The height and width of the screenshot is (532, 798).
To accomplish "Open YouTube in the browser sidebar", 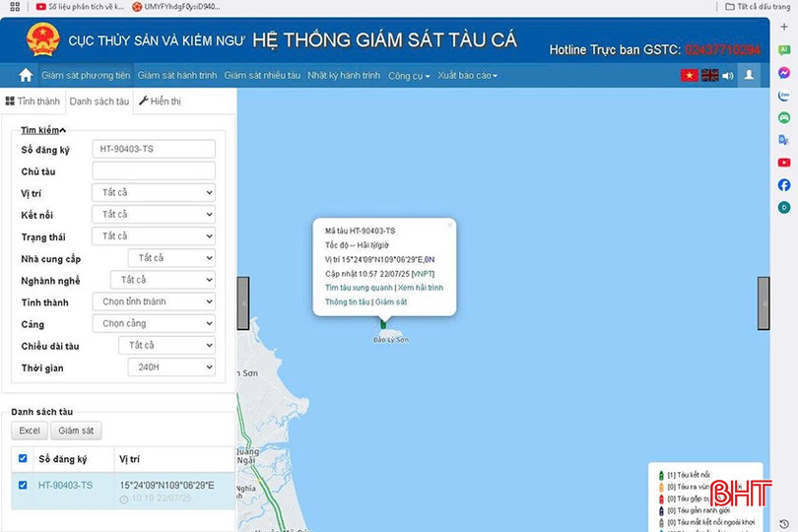I will coord(783,163).
